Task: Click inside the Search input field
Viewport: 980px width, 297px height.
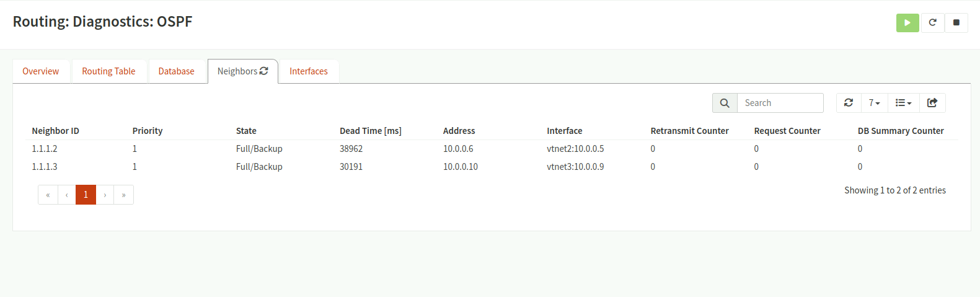Action: click(x=780, y=103)
